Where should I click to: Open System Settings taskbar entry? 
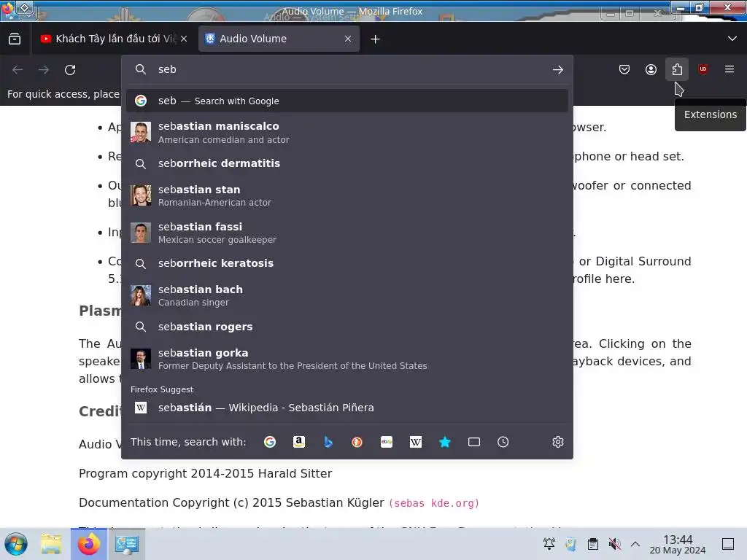[x=127, y=544]
